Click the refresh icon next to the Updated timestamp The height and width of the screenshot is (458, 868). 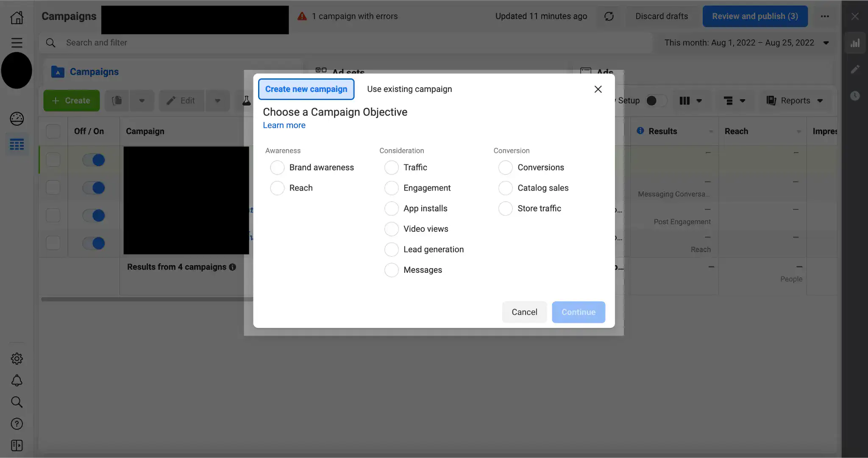(x=609, y=16)
